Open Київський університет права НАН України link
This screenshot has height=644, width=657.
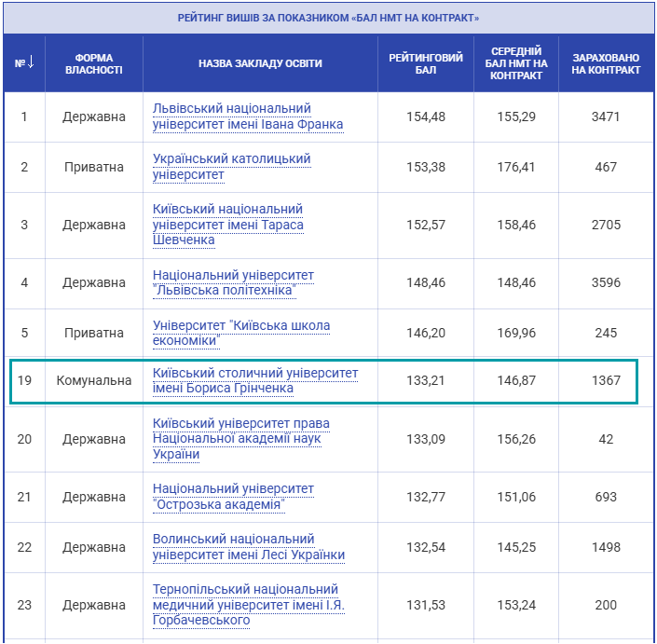240,438
